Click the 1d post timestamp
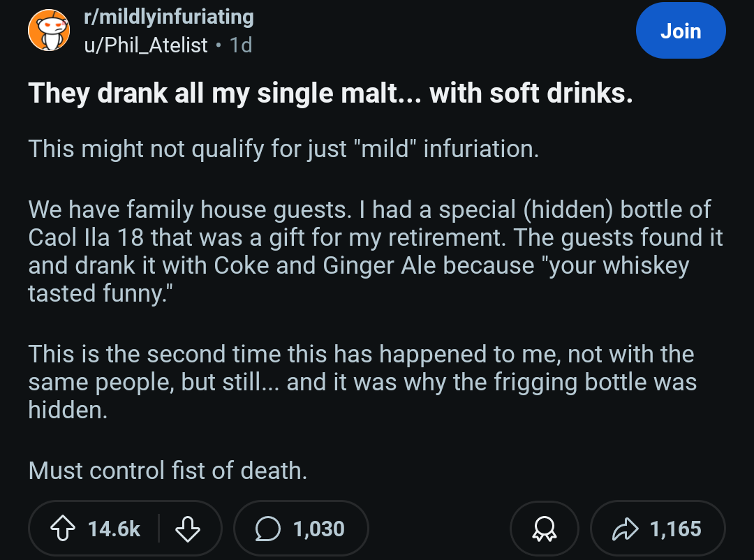 tap(241, 45)
